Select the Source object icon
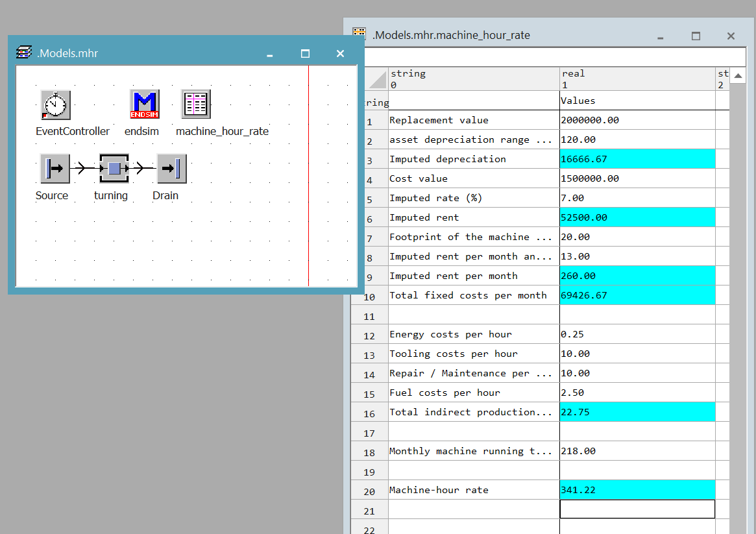 click(x=55, y=169)
